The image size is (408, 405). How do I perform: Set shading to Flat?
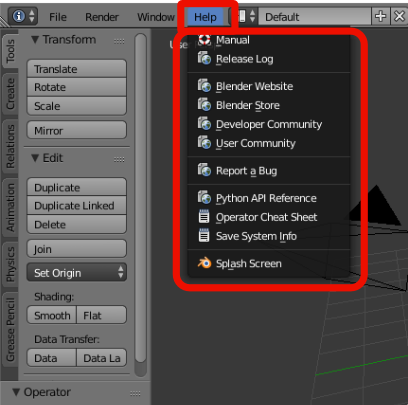click(x=102, y=315)
